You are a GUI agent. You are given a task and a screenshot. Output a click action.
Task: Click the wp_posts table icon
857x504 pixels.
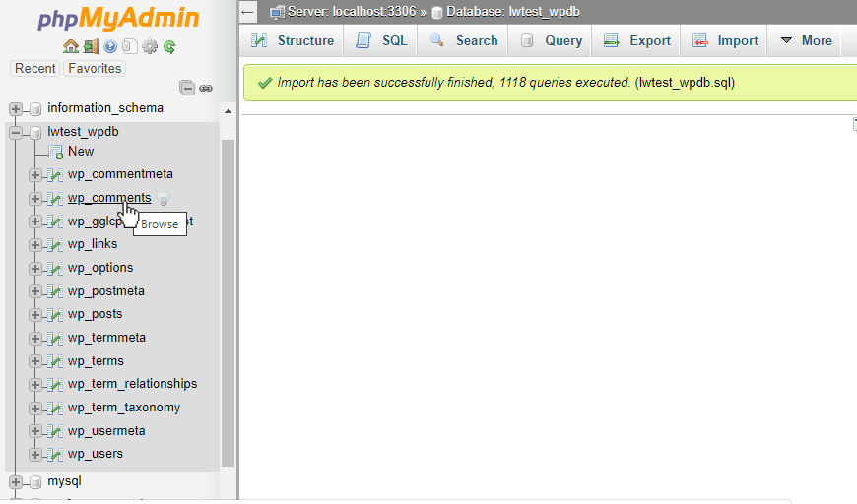[54, 315]
